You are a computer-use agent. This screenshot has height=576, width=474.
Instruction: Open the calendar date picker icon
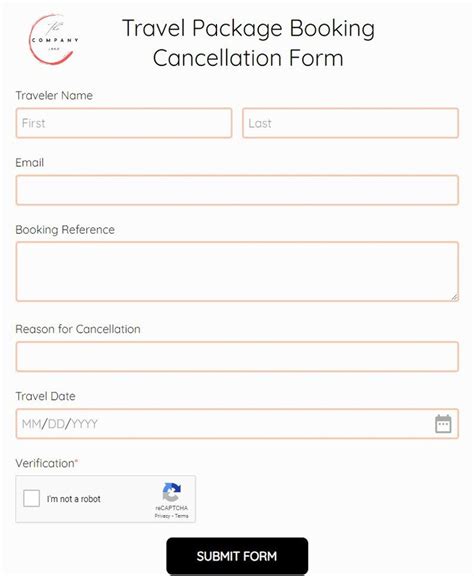point(443,424)
